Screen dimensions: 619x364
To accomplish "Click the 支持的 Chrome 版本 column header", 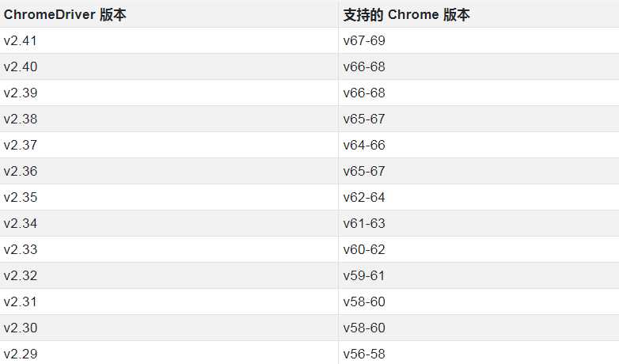I will 478,14.
